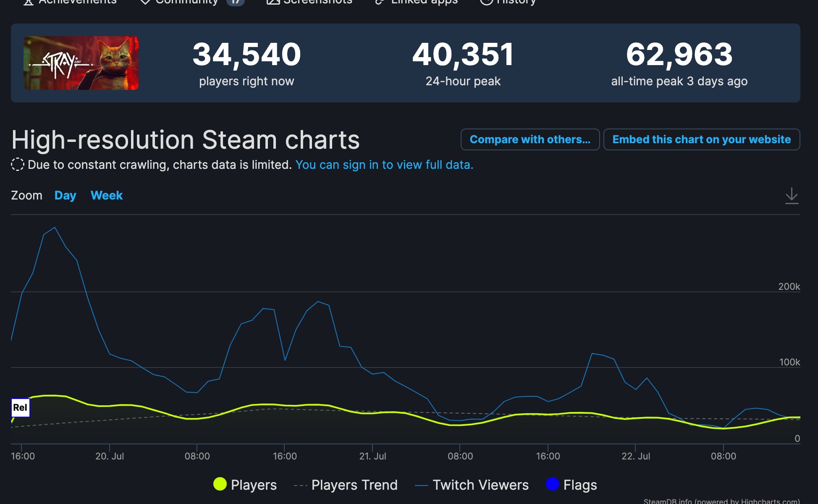Click the Achievements trophy icon

click(28, 2)
